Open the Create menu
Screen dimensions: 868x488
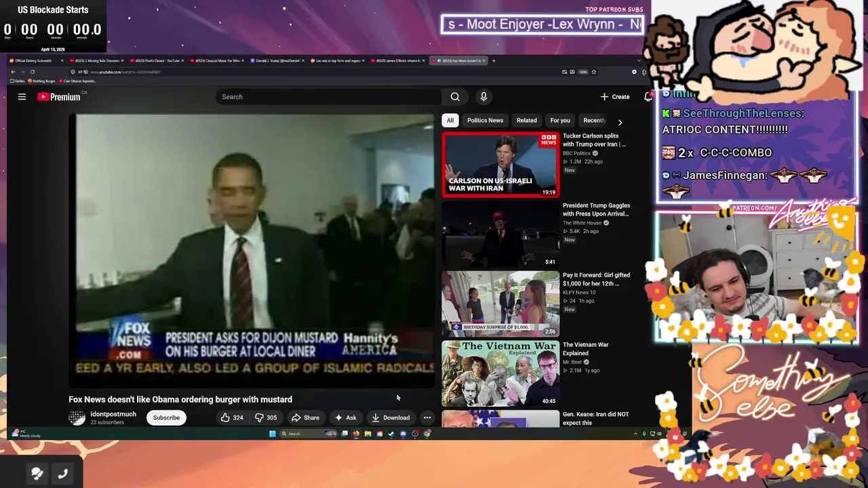(x=615, y=97)
